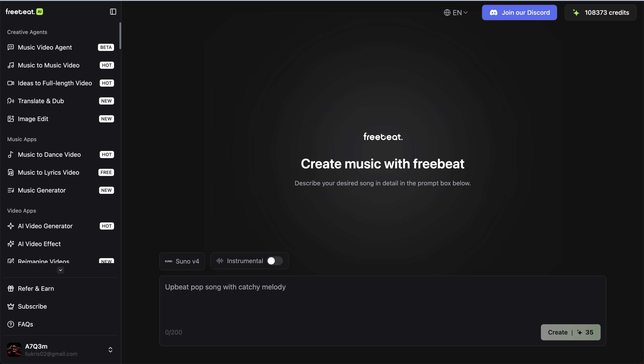This screenshot has height=364, width=644.
Task: Click the HOT badge on AI Video Generator
Action: (107, 226)
